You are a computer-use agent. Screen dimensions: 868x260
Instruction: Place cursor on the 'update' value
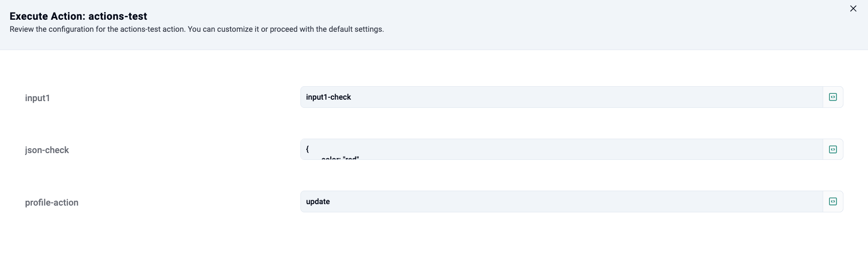point(318,202)
